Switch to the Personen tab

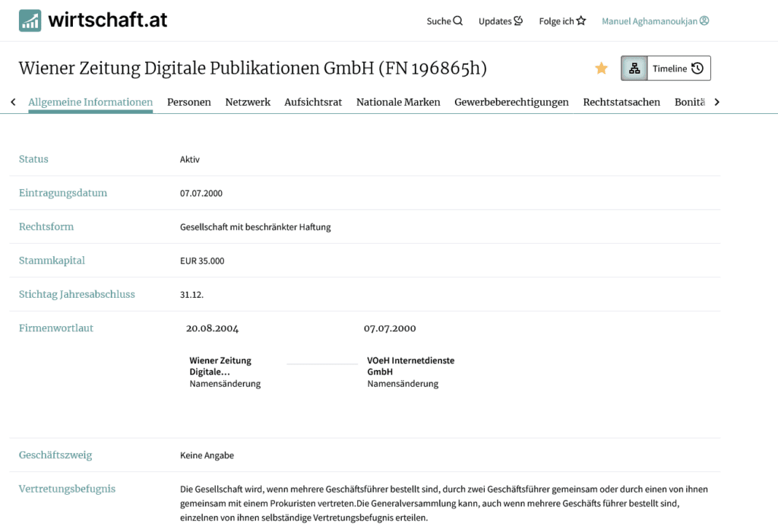[x=188, y=101]
